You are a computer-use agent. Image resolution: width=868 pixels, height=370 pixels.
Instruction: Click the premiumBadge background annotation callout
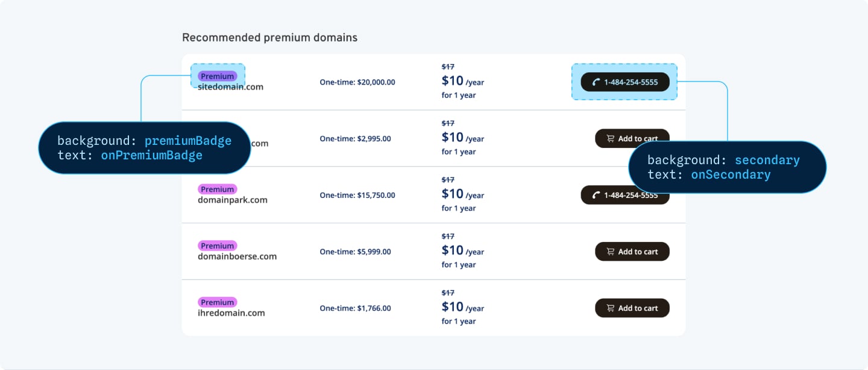click(x=144, y=148)
